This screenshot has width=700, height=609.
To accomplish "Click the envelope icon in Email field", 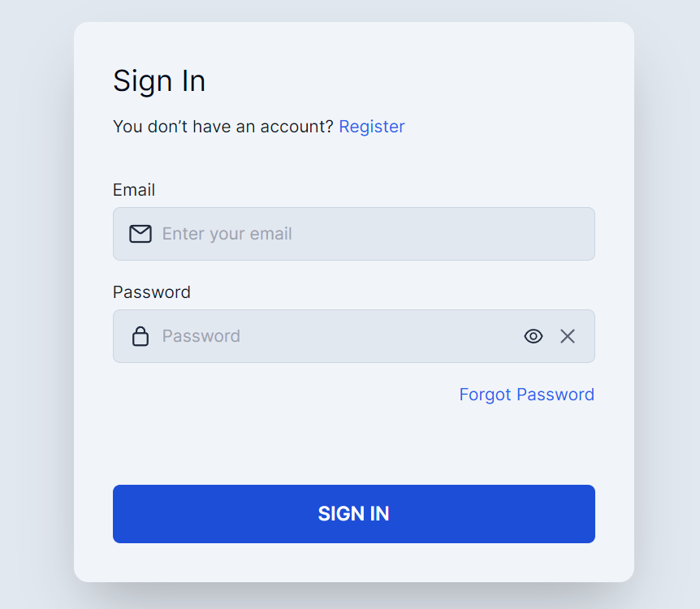I will point(140,234).
